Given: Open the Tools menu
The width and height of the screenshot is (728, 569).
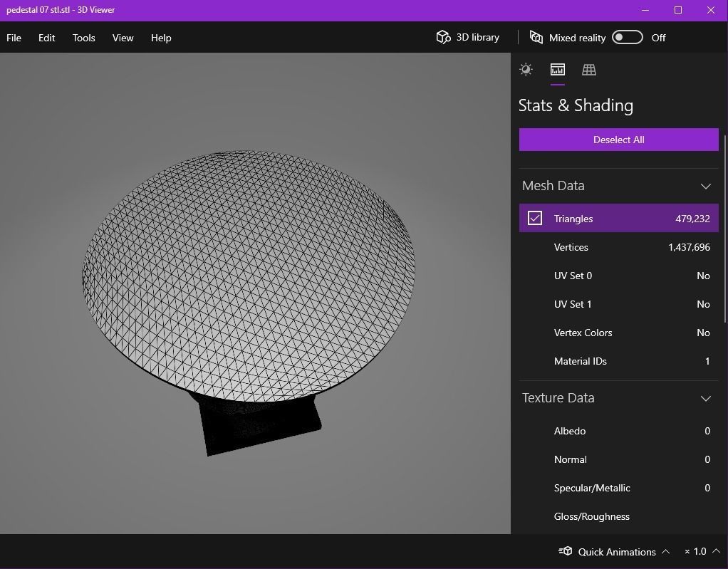Looking at the screenshot, I should [83, 38].
